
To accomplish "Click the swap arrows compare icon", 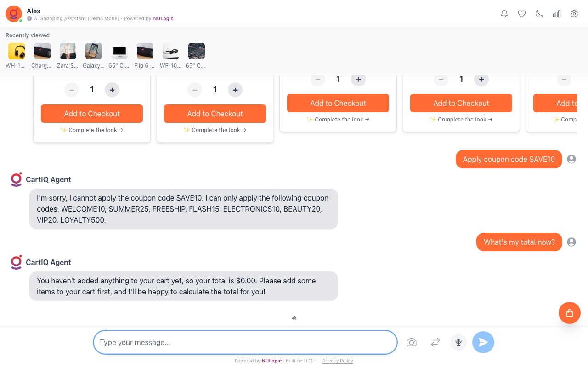I will click(x=435, y=342).
